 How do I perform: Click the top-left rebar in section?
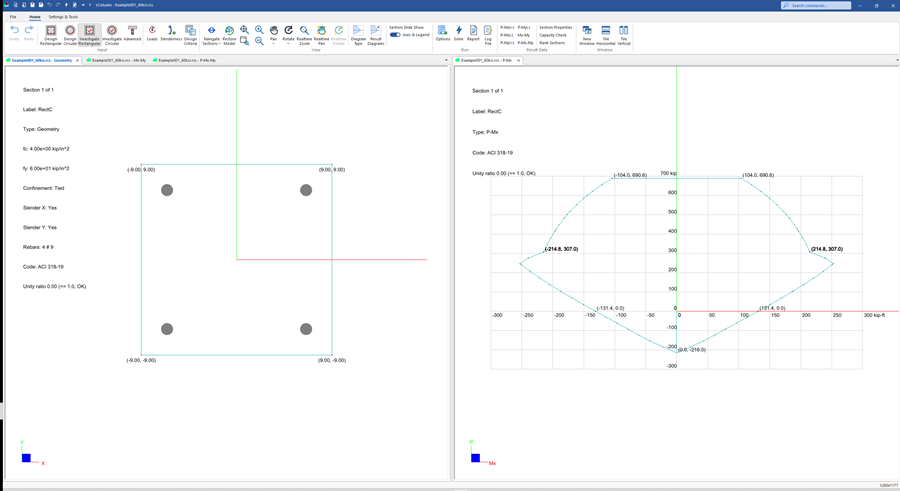[x=167, y=190]
